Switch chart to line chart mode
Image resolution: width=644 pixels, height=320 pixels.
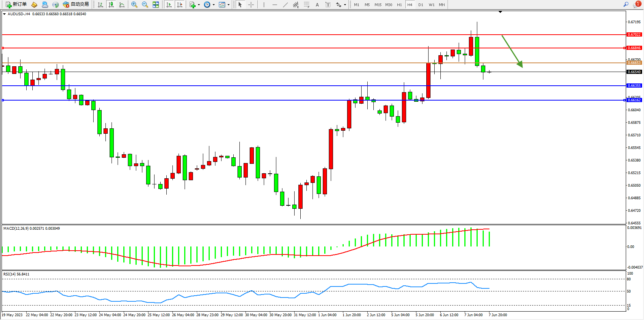[x=122, y=5]
